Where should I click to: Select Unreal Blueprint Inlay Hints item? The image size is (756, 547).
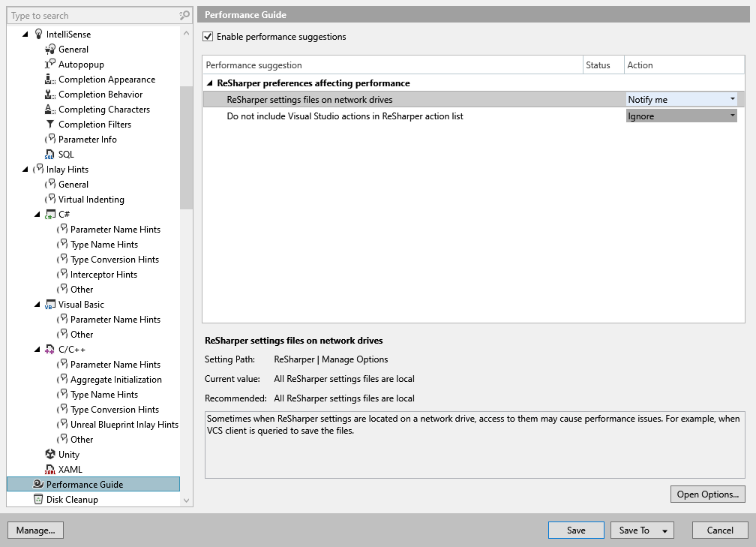pos(124,424)
